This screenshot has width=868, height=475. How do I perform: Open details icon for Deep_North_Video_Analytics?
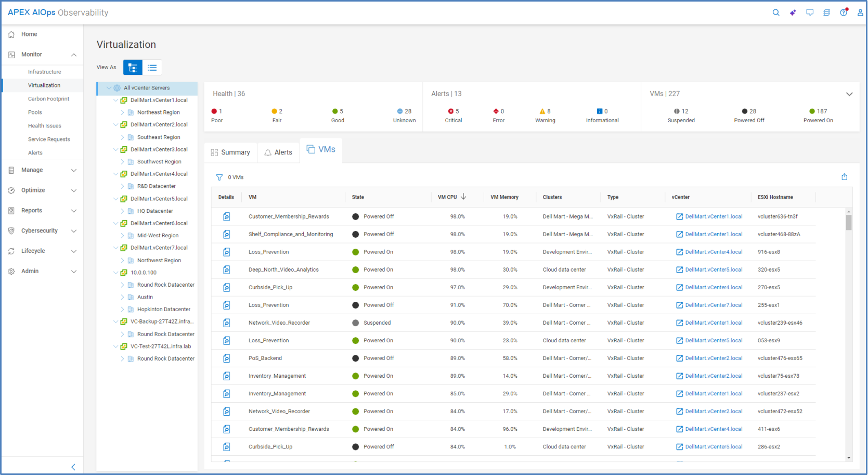pyautogui.click(x=227, y=269)
